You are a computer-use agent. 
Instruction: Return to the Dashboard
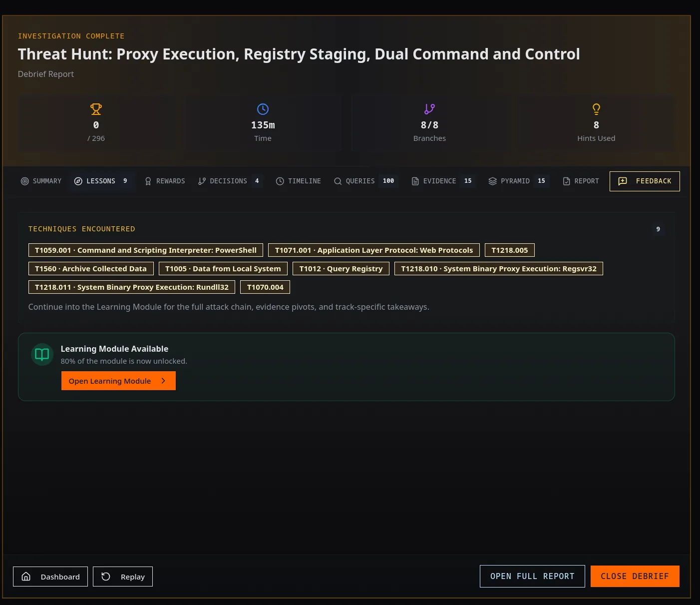(50, 577)
